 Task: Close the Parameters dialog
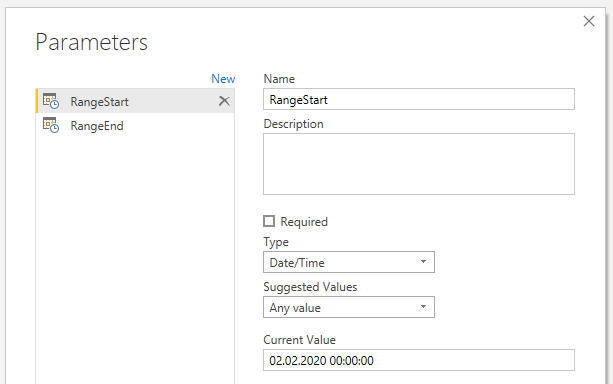(589, 21)
